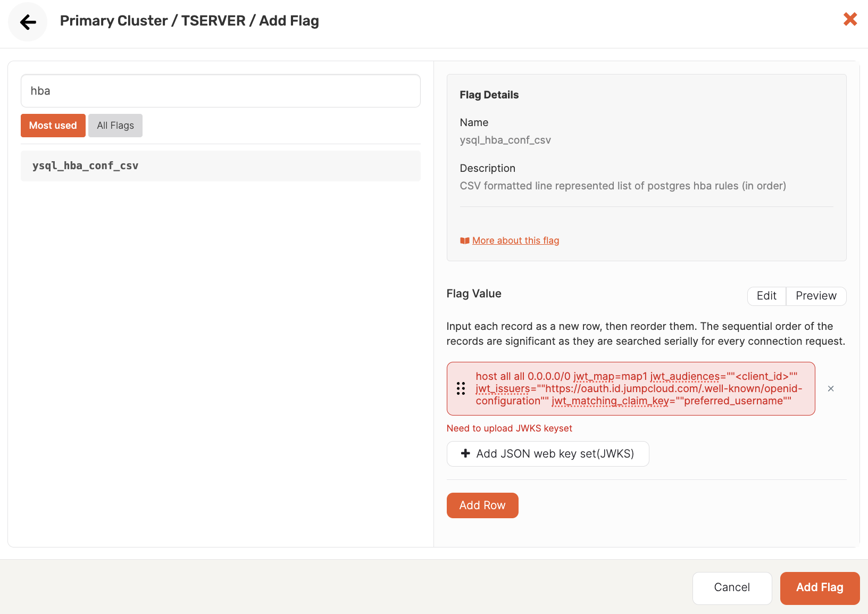This screenshot has width=868, height=614.
Task: Select ysql_hba_conf_csv from search results
Action: [x=85, y=165]
